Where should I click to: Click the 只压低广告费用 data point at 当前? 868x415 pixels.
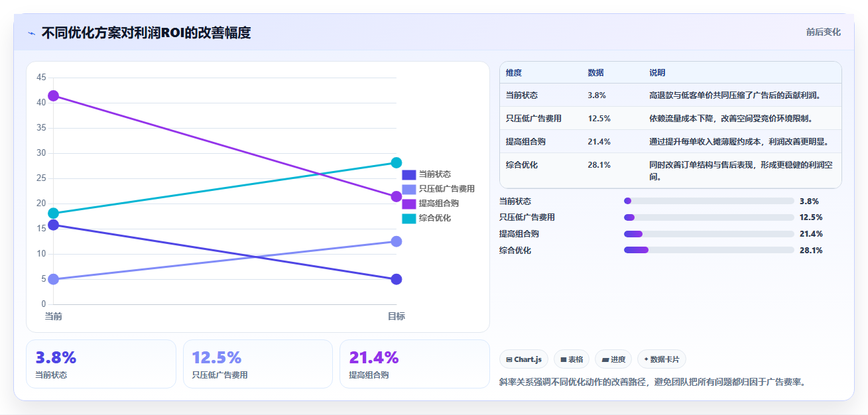click(54, 279)
